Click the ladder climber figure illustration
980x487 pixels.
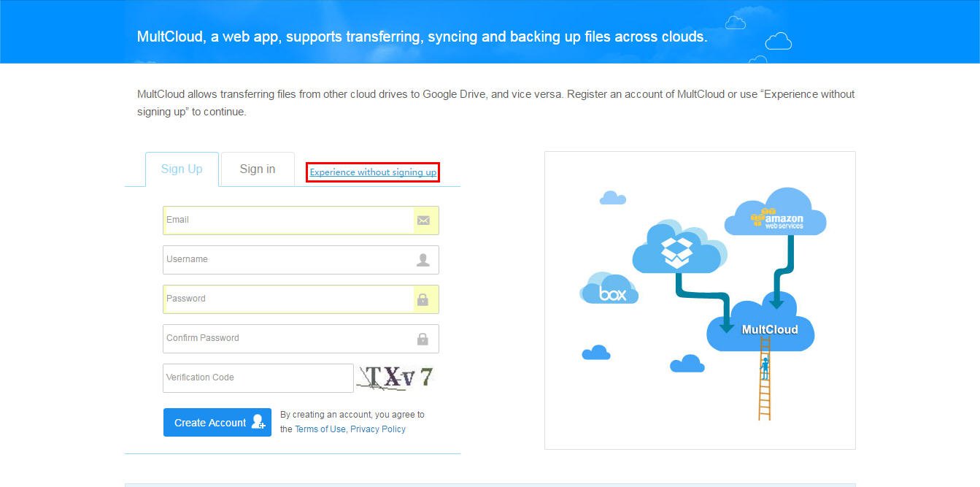point(765,369)
